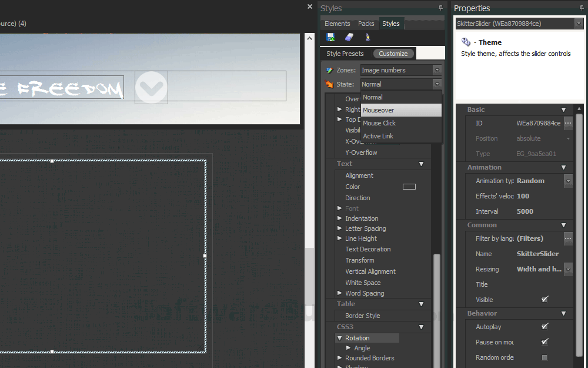Screen dimensions: 588x368
Task: Collapse the CSS3 section
Action: coord(421,327)
